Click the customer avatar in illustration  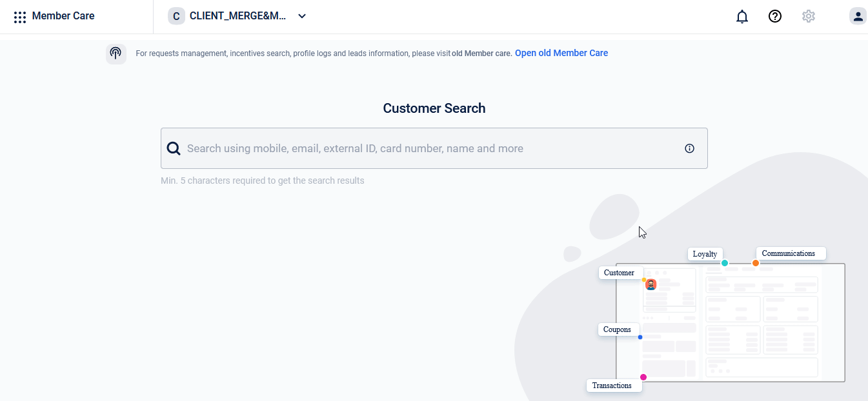651,284
